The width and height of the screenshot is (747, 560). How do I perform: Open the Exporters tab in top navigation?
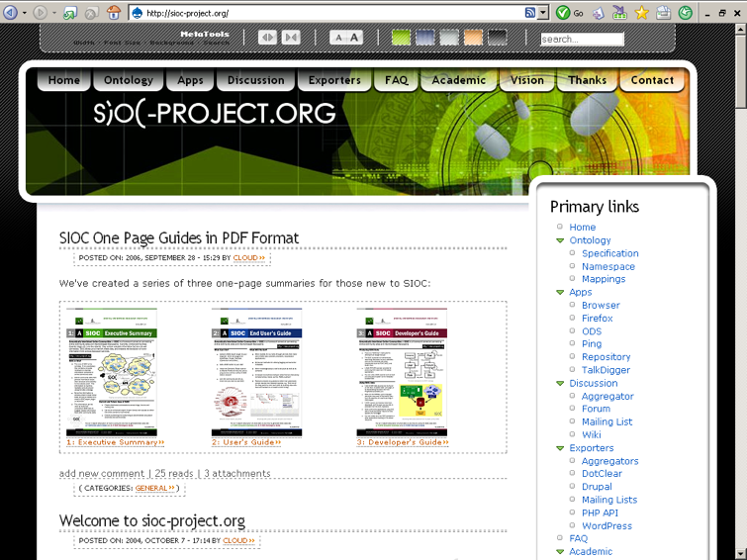(x=334, y=80)
